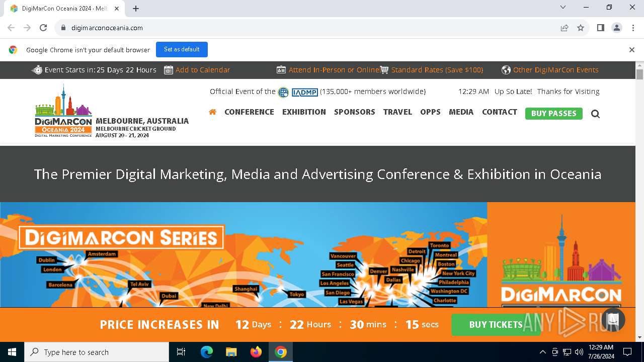View site information lock icon
Screen dimensions: 644x362
(63, 28)
